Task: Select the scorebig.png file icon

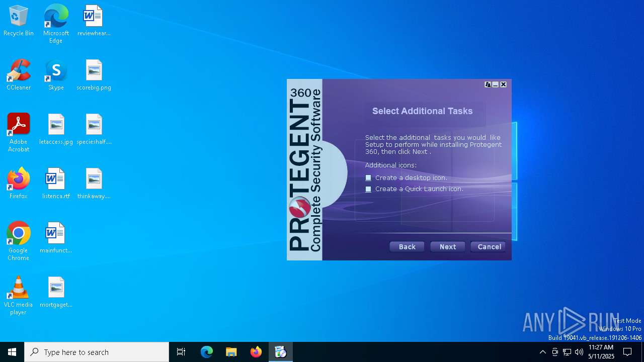Action: coord(94,75)
